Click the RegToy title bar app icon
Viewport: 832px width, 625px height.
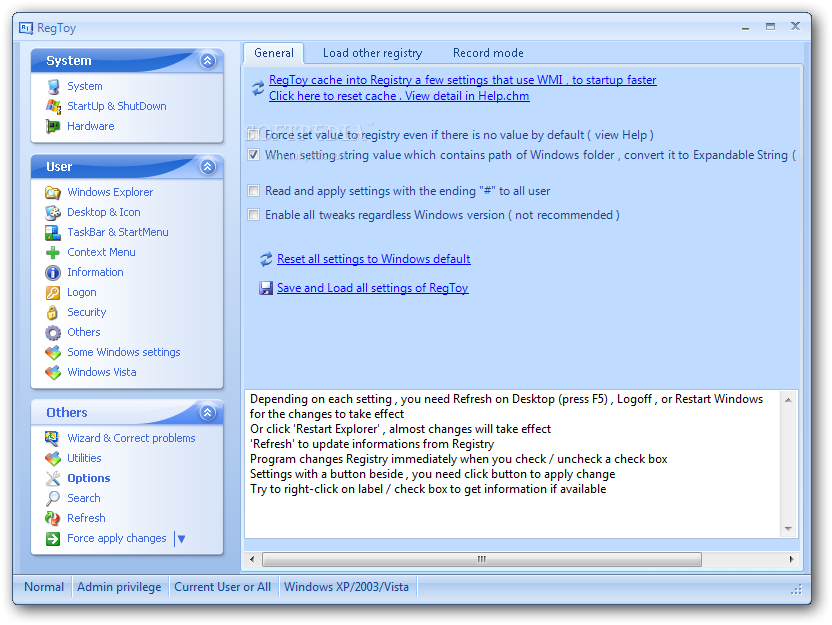coord(26,28)
